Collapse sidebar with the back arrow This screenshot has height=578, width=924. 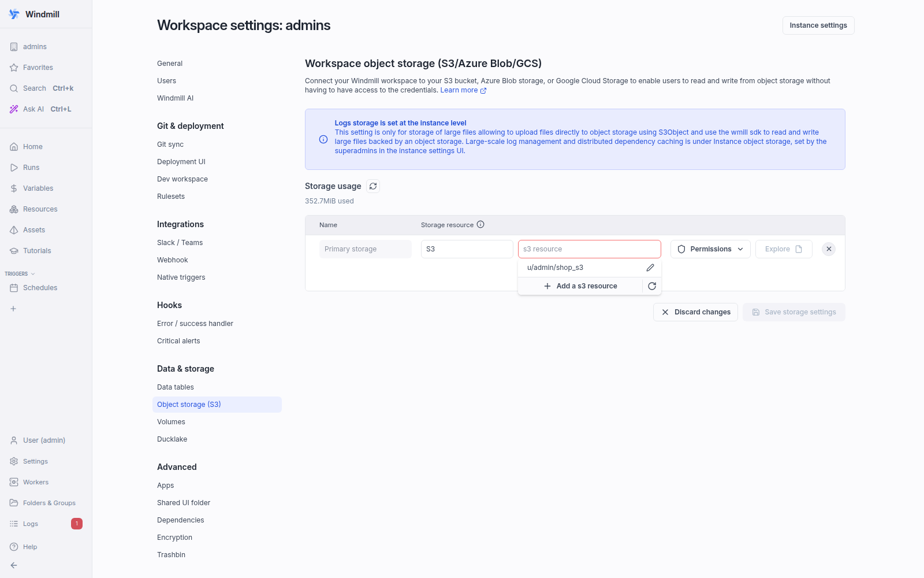coord(14,565)
